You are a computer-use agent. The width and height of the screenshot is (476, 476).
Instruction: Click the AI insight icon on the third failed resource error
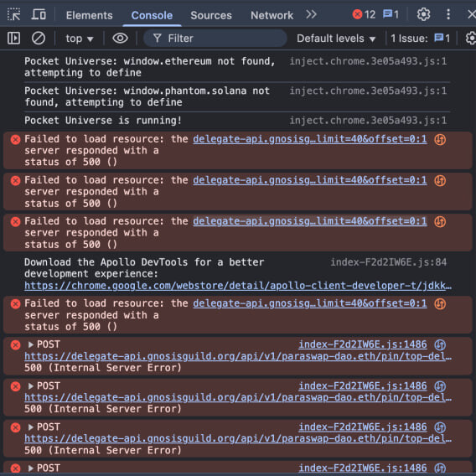coord(440,222)
